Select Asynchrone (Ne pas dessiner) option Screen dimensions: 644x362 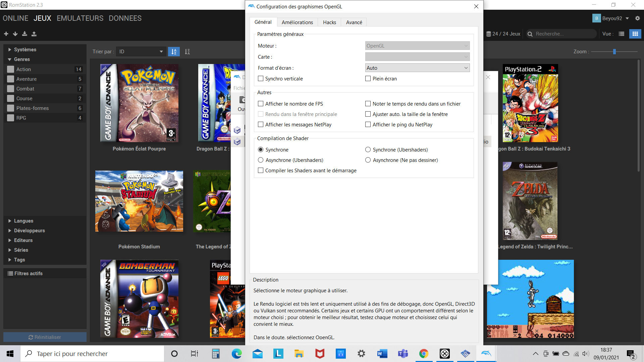[368, 160]
